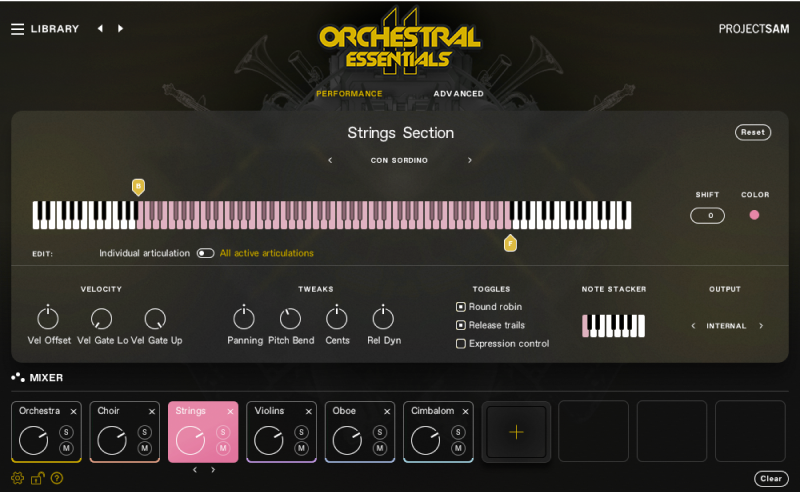Click the pink Color swatch
The width and height of the screenshot is (800, 492).
(x=754, y=215)
